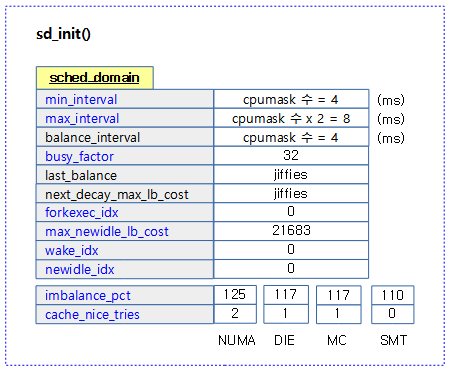Select the busy_factor value 32
This screenshot has width=451, height=374.
click(x=291, y=156)
